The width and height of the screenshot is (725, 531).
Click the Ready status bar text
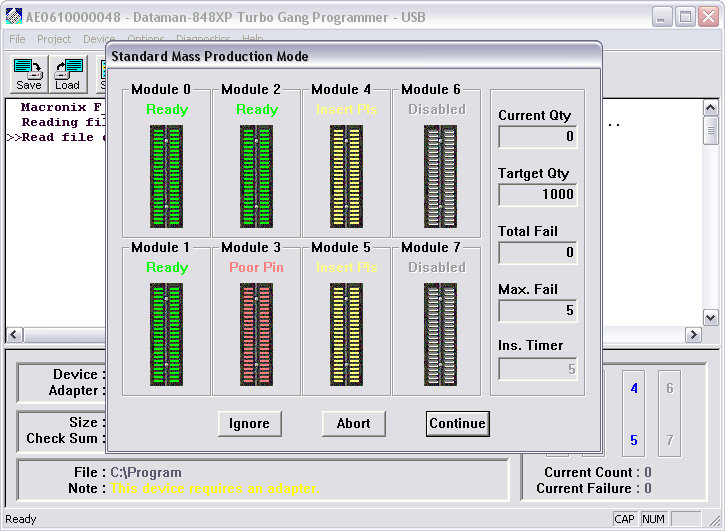click(21, 519)
